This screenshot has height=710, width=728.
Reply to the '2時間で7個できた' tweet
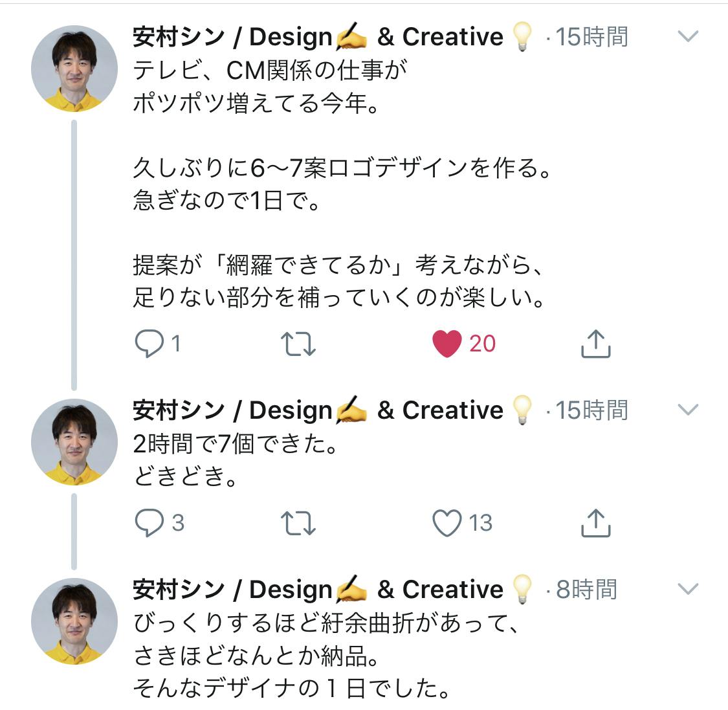149,523
